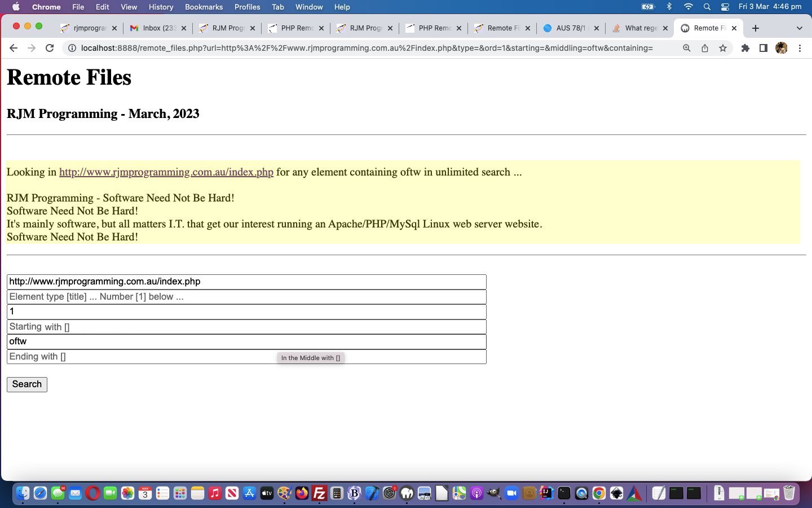Image resolution: width=812 pixels, height=508 pixels.
Task: Follow the rjmprogramming.com.au/index.php link
Action: click(x=166, y=172)
